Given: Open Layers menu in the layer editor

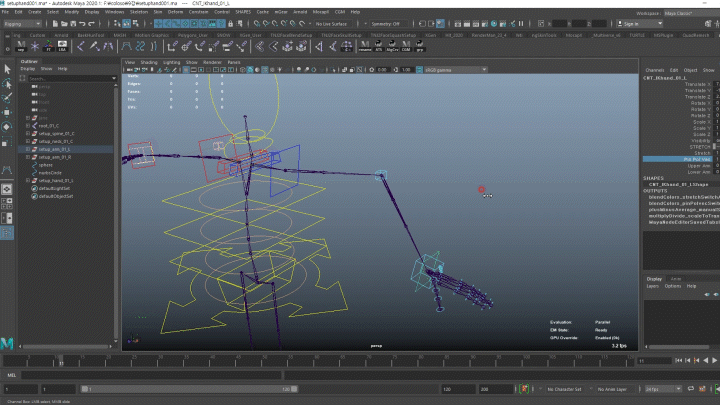Looking at the screenshot, I should point(652,286).
